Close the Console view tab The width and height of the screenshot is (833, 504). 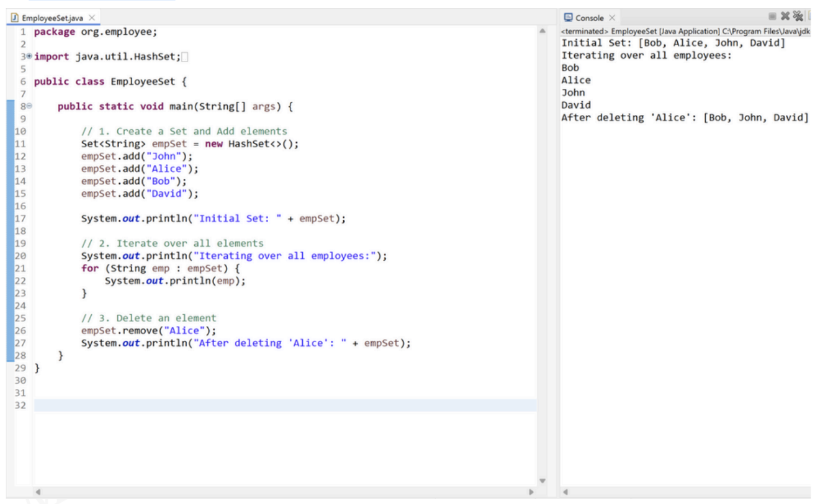[611, 18]
